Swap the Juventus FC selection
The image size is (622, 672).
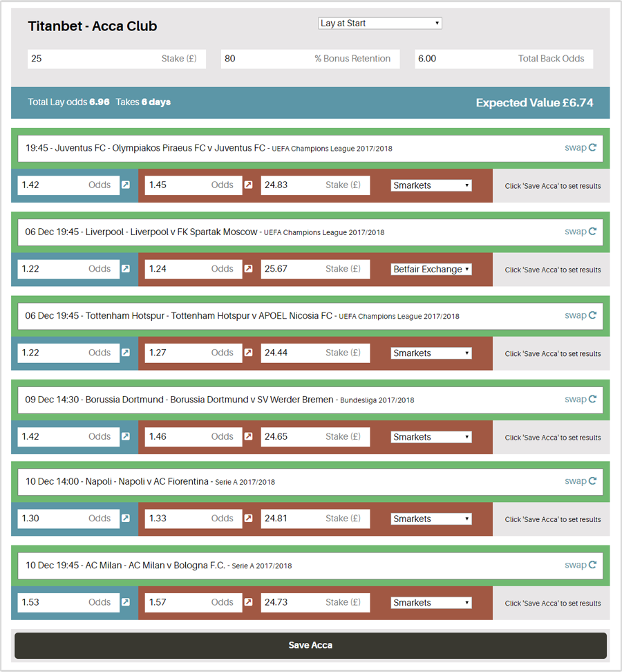tap(581, 147)
